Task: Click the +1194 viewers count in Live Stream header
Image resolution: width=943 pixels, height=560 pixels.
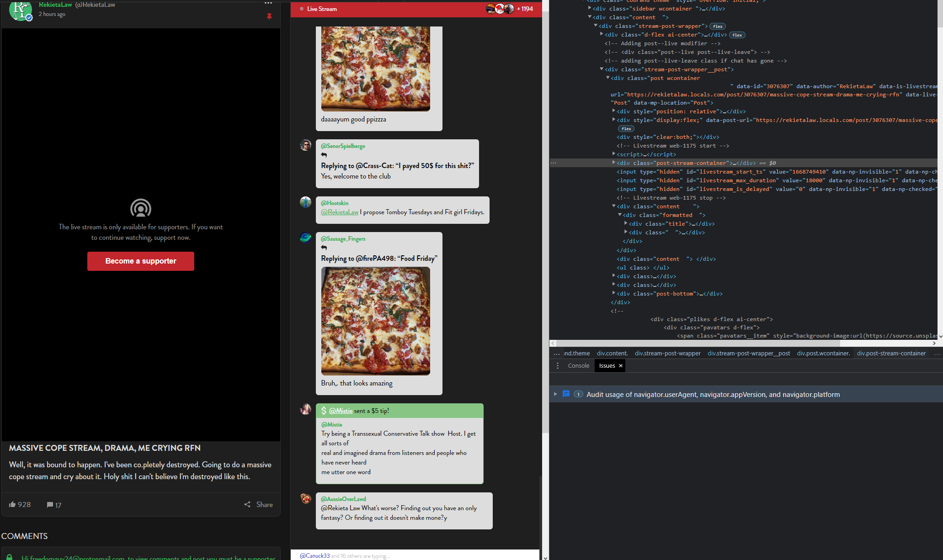Action: (525, 9)
